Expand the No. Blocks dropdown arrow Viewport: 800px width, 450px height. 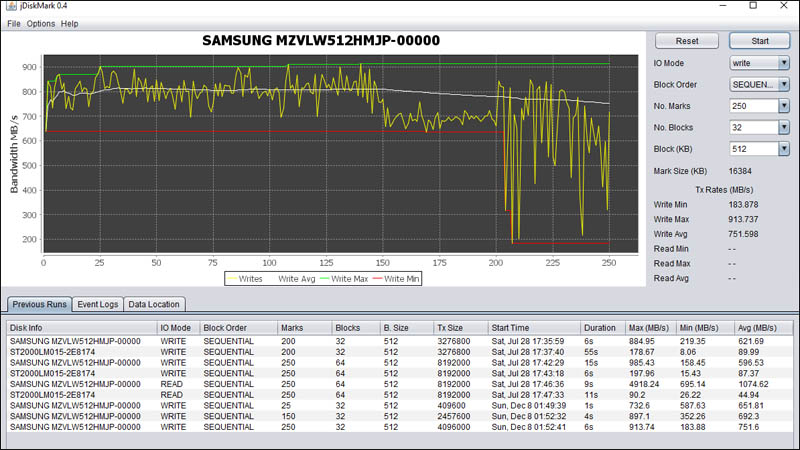(x=784, y=127)
